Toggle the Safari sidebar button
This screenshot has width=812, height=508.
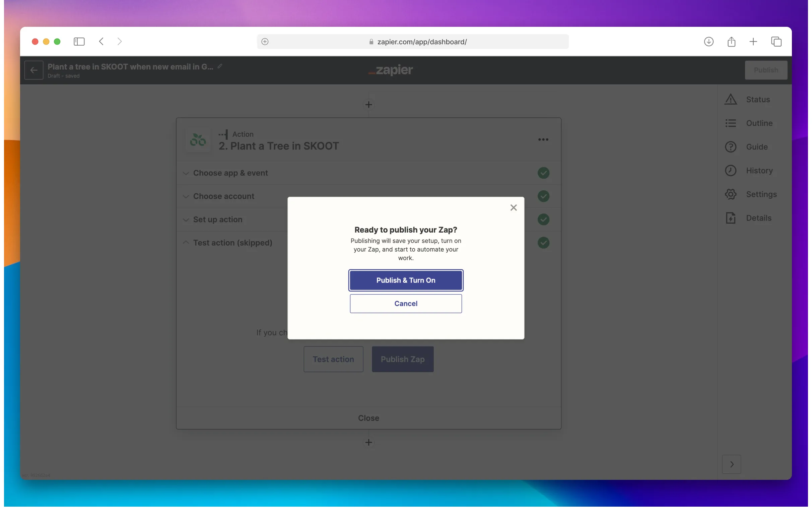pos(79,42)
